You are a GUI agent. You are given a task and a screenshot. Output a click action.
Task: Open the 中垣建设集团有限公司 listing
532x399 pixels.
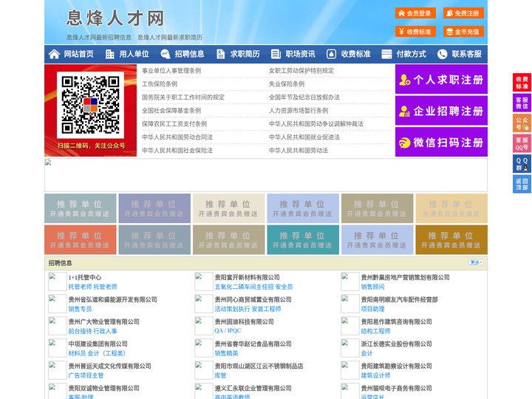pos(98,344)
